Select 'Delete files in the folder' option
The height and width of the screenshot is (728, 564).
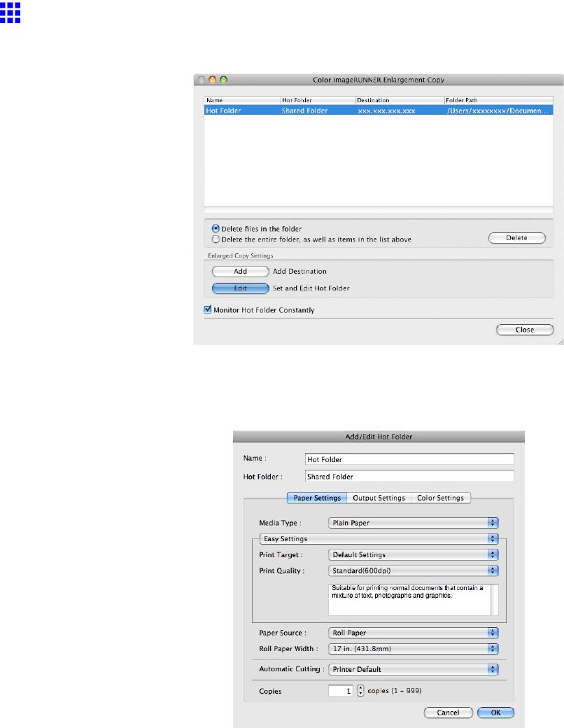(x=216, y=228)
